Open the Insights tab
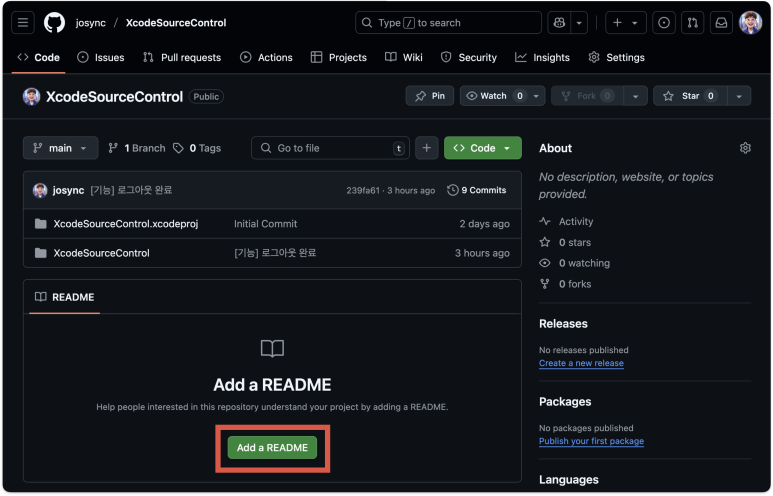Viewport: 773px width, 496px height. 542,57
